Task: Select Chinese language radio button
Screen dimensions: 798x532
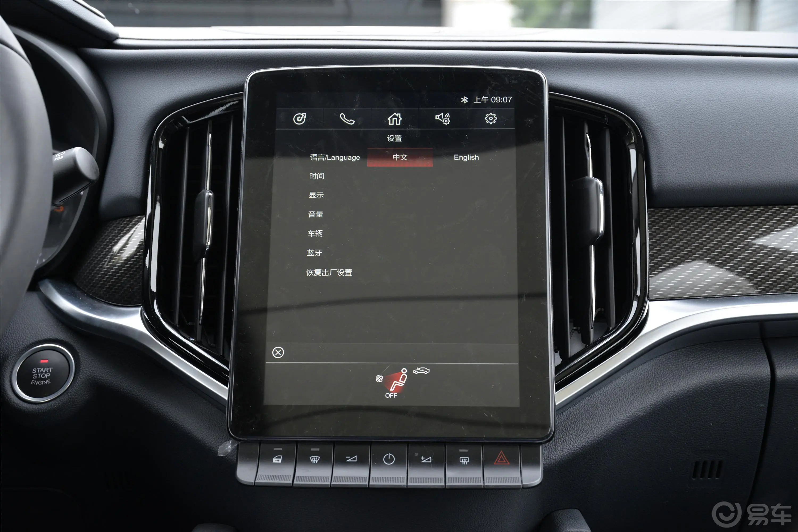Action: pos(400,157)
